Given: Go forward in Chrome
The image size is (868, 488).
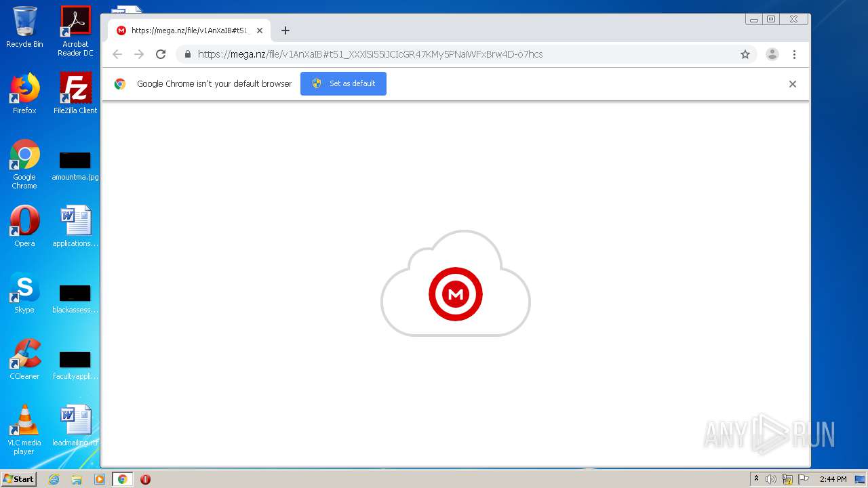Looking at the screenshot, I should [x=139, y=54].
